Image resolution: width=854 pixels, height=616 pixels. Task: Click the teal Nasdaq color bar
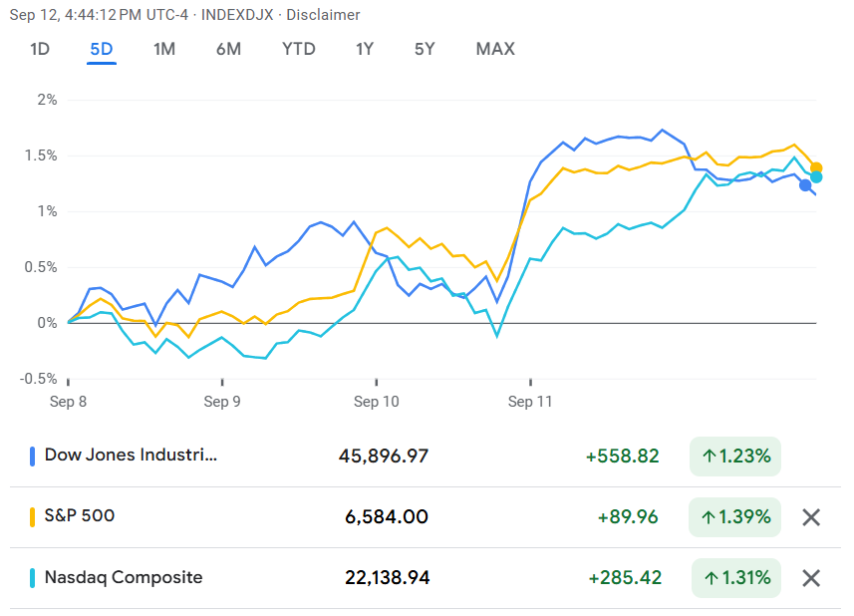[x=32, y=578]
